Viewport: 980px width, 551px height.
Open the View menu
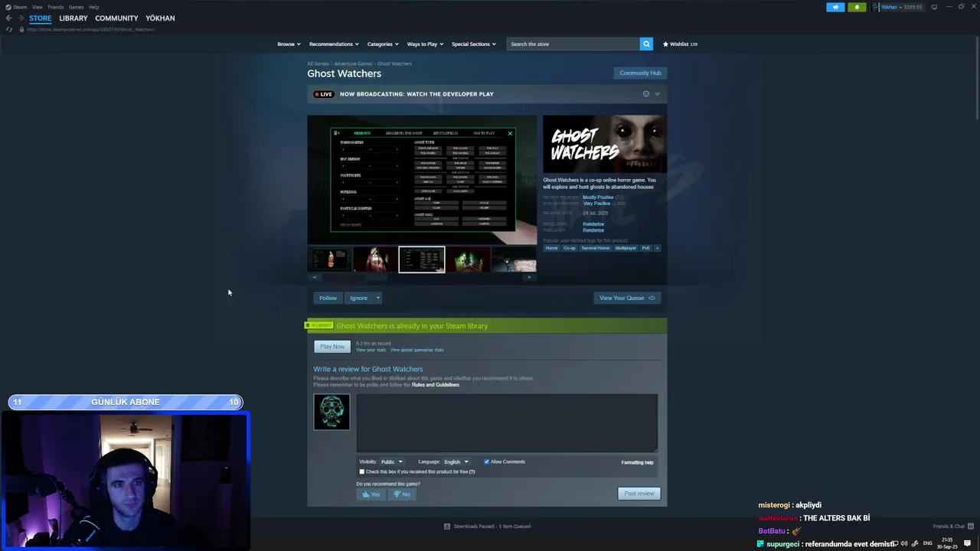[37, 7]
